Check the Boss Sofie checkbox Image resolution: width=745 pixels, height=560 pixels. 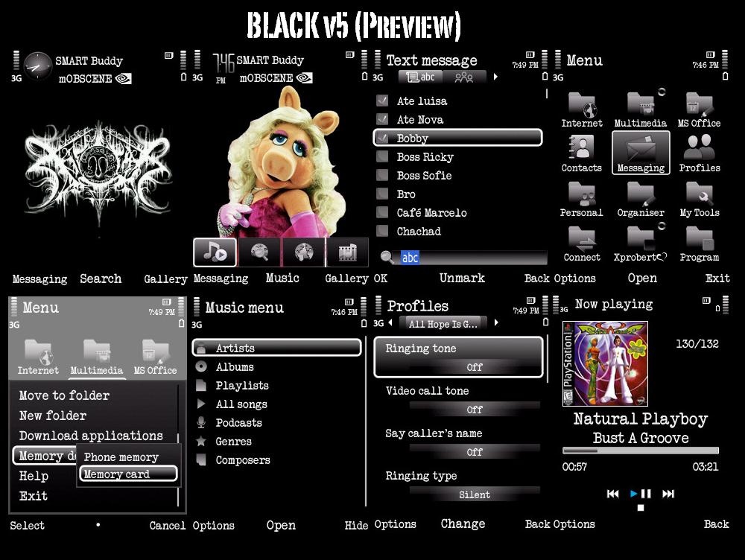click(x=382, y=175)
